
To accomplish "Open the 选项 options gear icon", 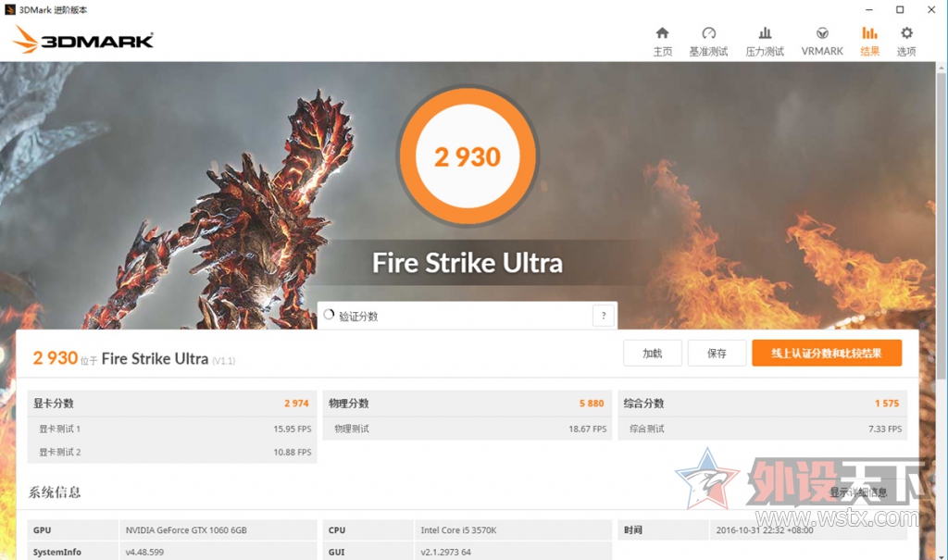I will pos(906,33).
